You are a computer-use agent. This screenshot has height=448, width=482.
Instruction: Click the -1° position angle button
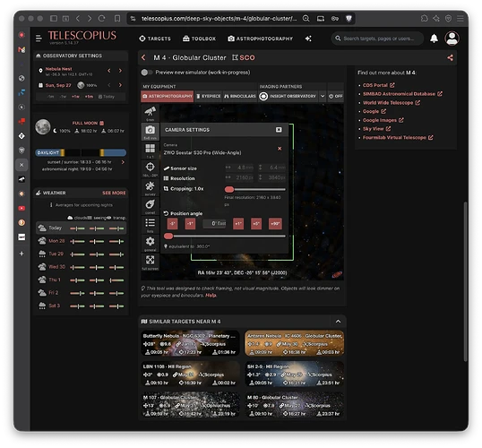[x=190, y=223]
